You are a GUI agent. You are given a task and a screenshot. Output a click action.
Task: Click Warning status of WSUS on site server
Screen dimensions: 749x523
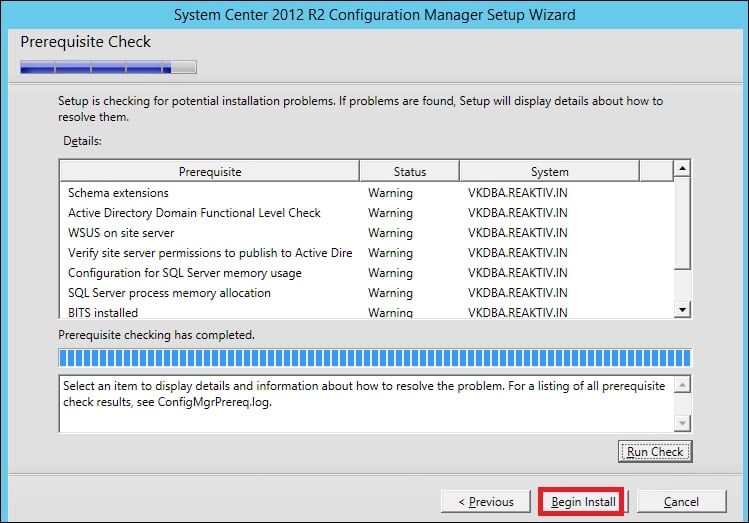(x=390, y=233)
